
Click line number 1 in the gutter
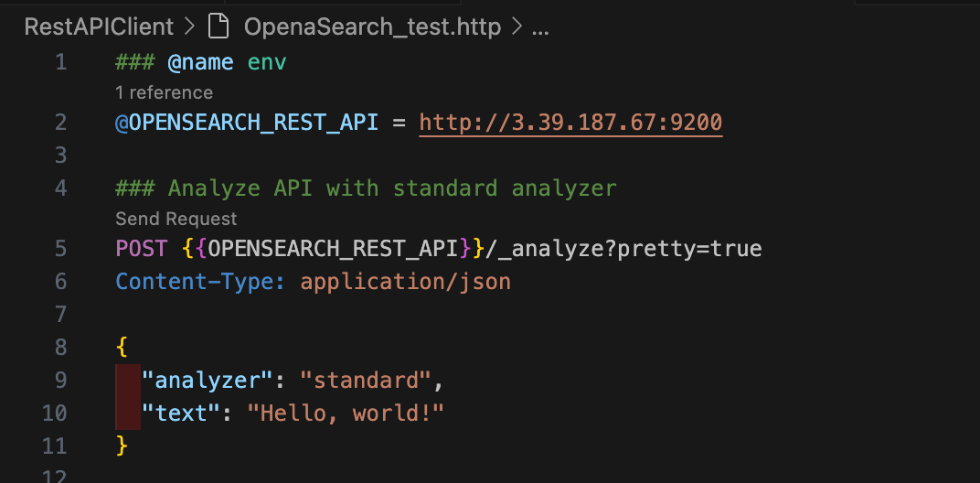pyautogui.click(x=60, y=62)
